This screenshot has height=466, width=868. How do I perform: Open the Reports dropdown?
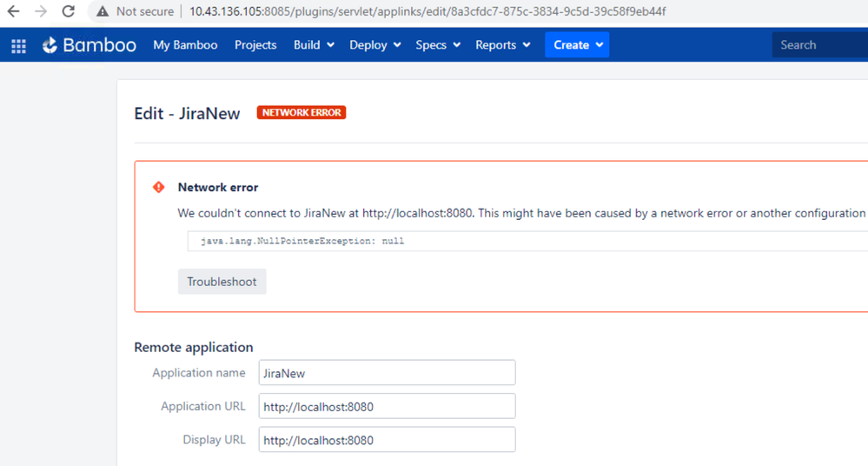click(x=503, y=45)
